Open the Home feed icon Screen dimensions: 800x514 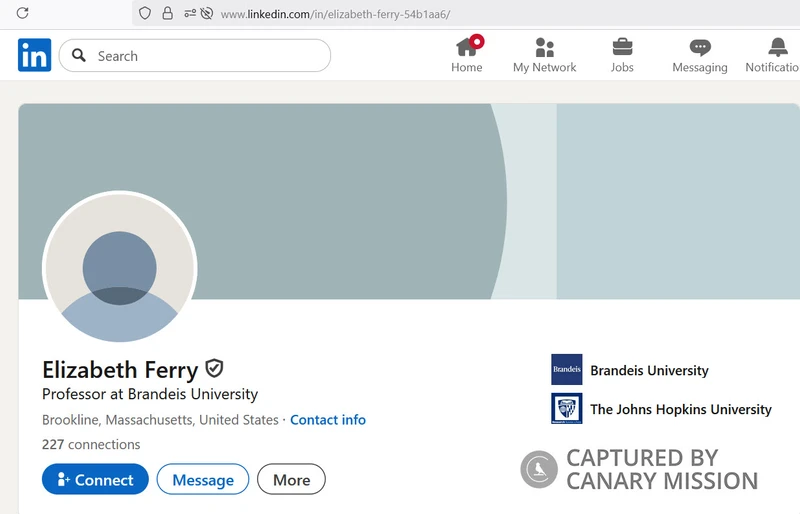466,47
